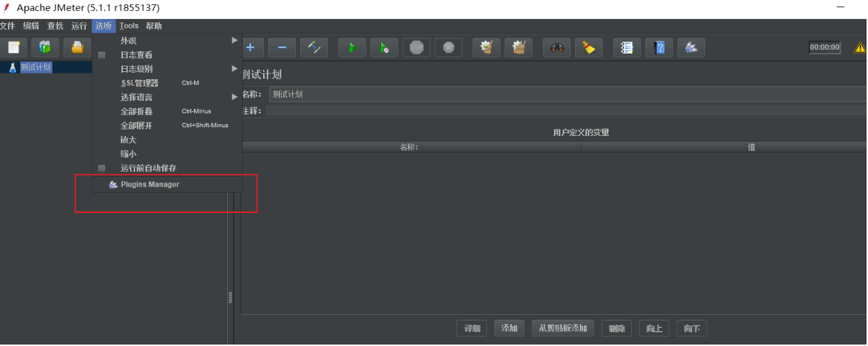Click the Open file folder icon
Viewport: 868px width, 346px height.
click(78, 47)
